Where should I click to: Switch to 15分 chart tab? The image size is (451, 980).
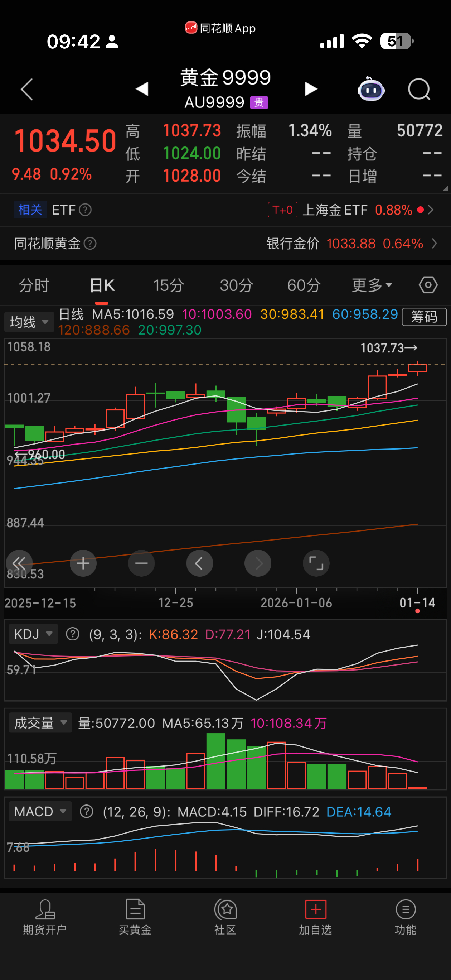(169, 285)
